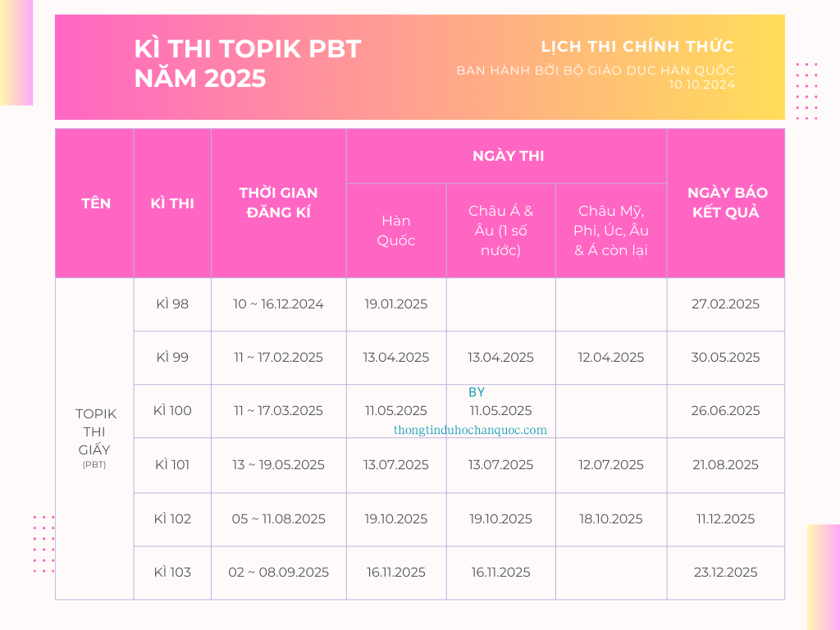The height and width of the screenshot is (630, 840).
Task: Click the "NGÀY THI" merged header
Action: pyautogui.click(x=508, y=156)
